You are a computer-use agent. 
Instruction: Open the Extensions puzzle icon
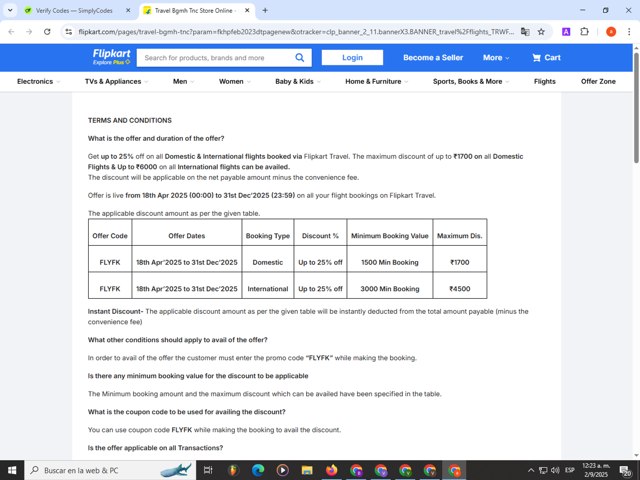pos(584,31)
